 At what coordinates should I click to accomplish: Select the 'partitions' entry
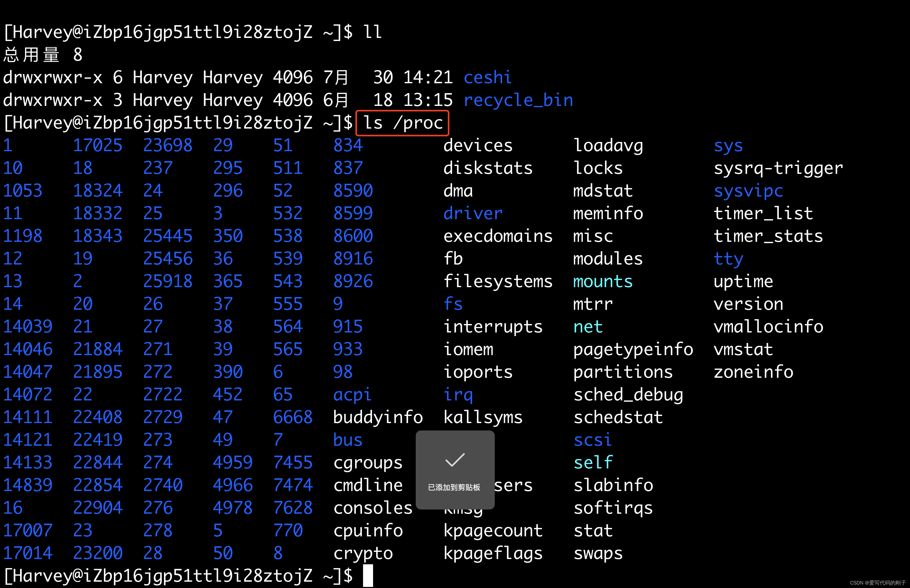623,372
